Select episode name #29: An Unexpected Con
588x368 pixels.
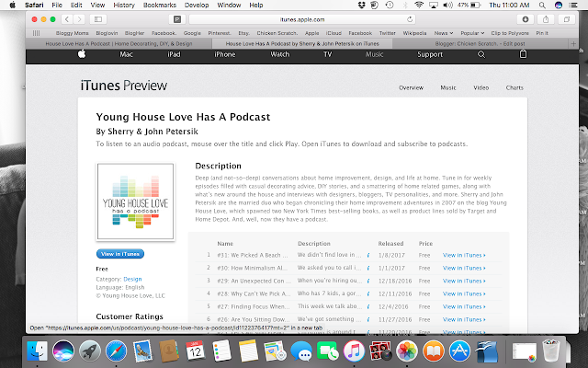point(254,281)
